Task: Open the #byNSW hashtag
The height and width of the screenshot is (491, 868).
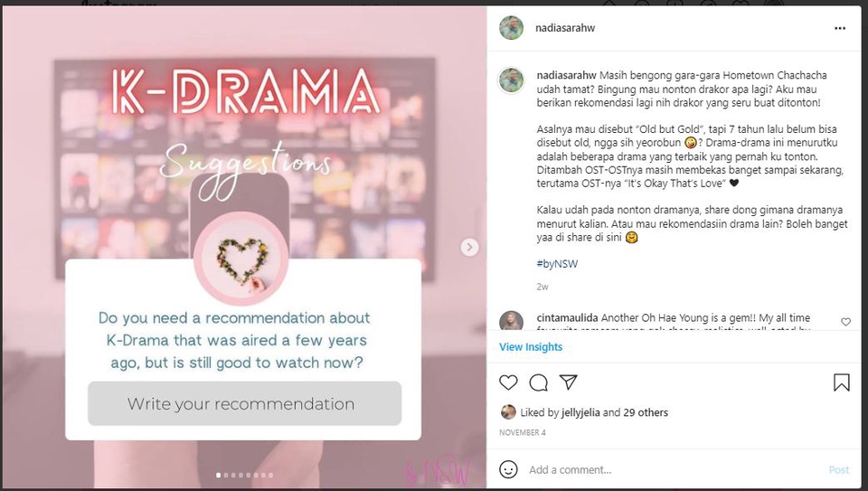Action: tap(557, 263)
